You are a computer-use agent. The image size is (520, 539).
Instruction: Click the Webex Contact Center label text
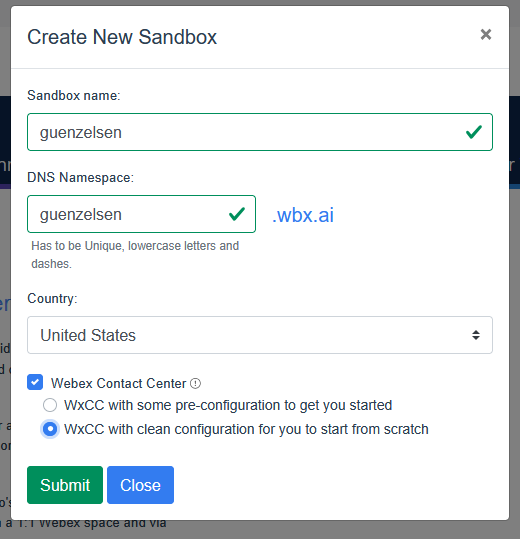119,383
